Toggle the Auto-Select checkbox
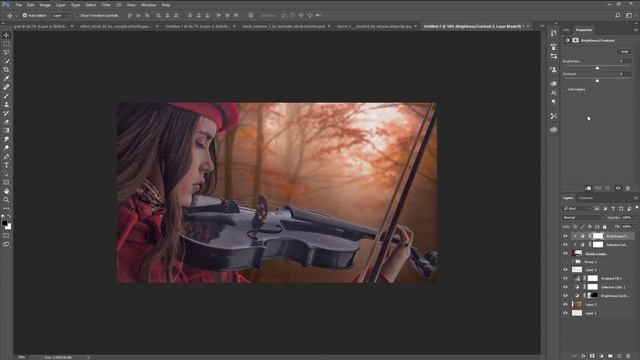Screen dimensions: 640x360 click(24, 16)
